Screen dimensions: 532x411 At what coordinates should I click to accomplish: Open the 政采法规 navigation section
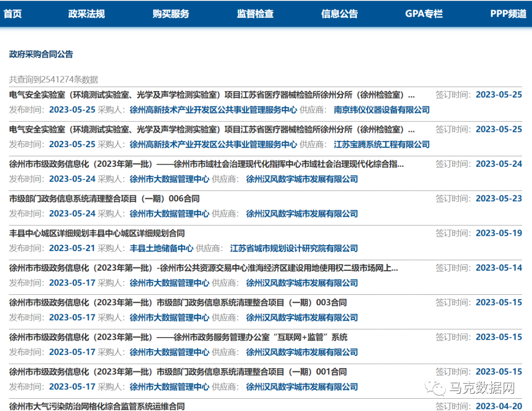click(85, 14)
